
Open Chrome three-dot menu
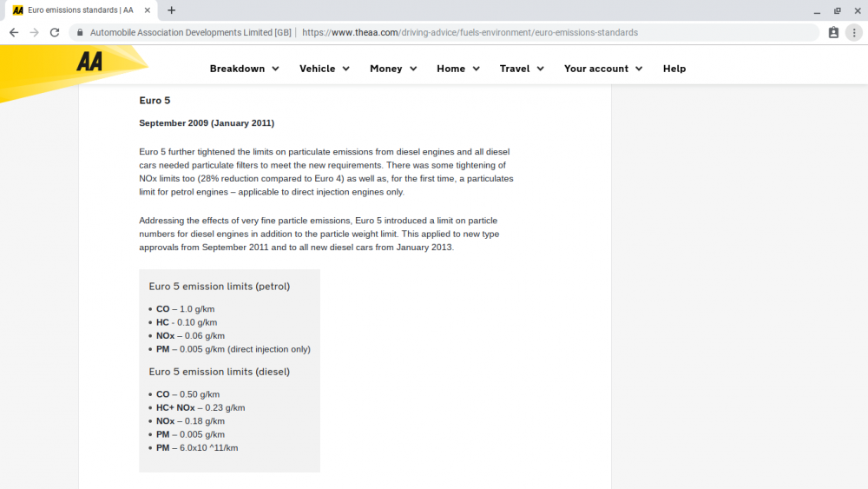[854, 33]
